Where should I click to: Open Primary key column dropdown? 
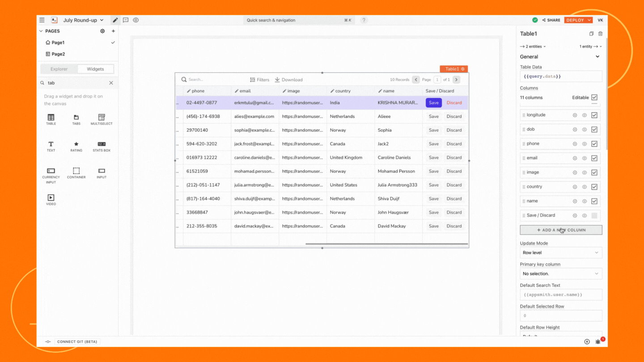click(561, 274)
